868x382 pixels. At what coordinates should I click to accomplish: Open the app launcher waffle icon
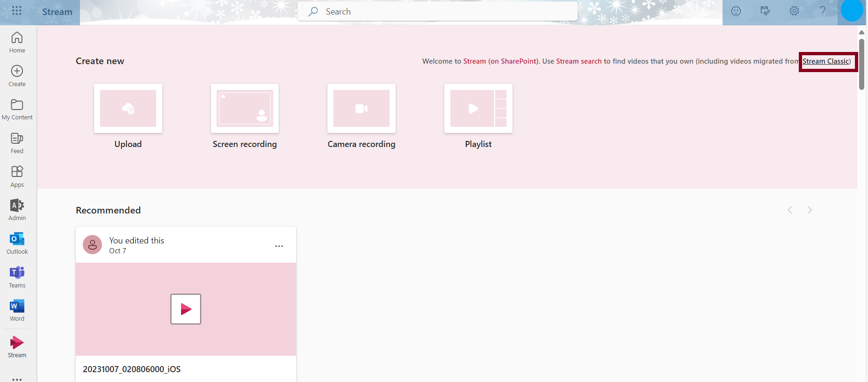point(16,11)
